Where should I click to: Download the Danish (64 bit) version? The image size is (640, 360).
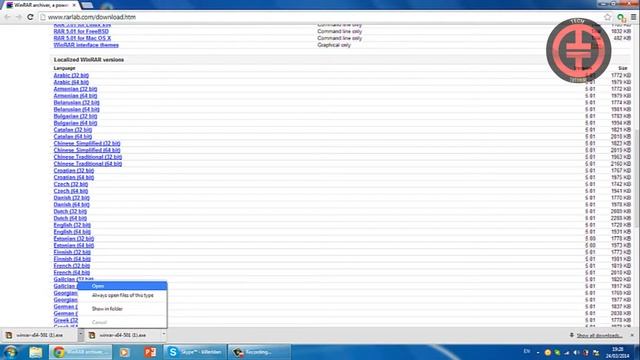(x=71, y=204)
